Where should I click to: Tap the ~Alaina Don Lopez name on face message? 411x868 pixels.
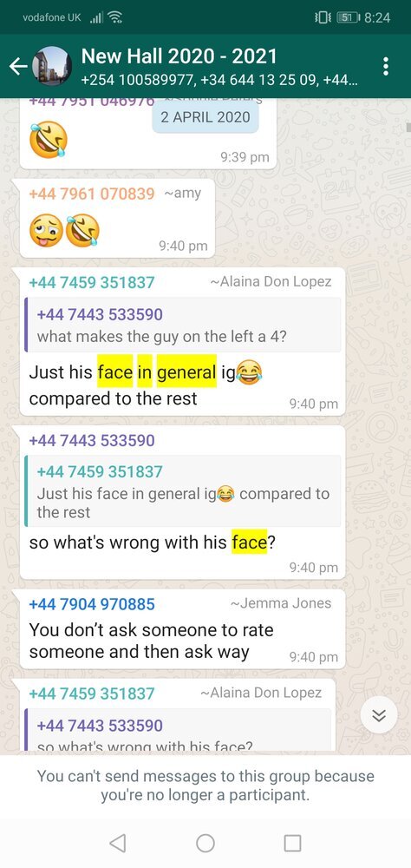(x=271, y=282)
